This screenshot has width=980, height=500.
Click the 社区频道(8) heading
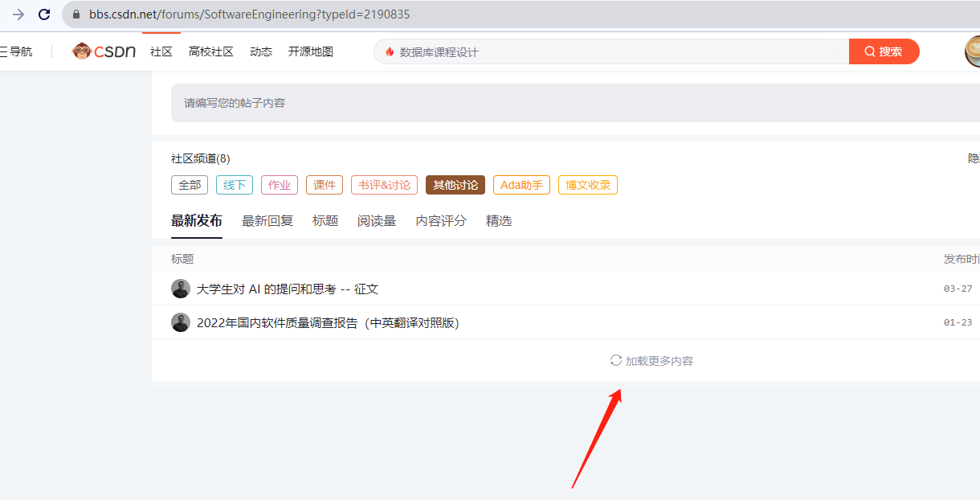tap(201, 158)
